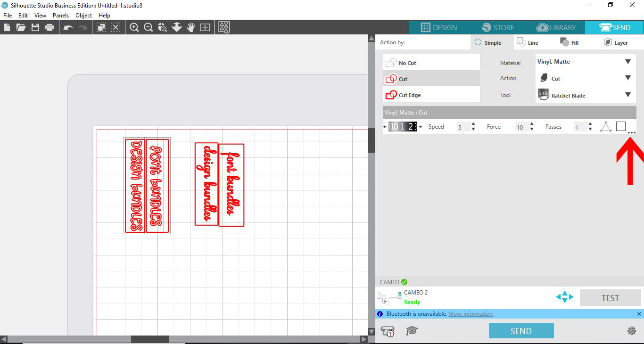Decrease the Speed value with down arrow
644x344 pixels.
(x=473, y=129)
